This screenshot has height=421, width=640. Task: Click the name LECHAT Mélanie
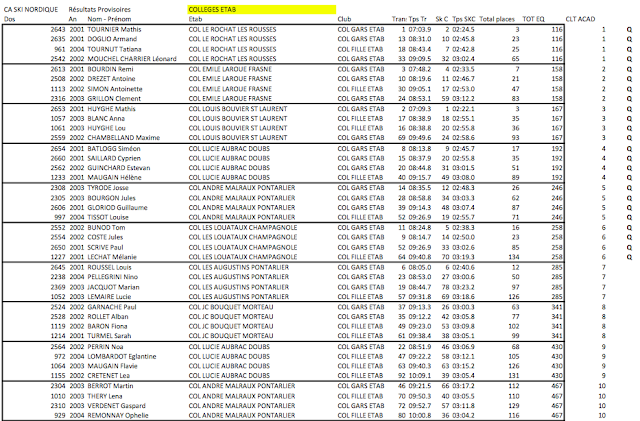click(112, 257)
